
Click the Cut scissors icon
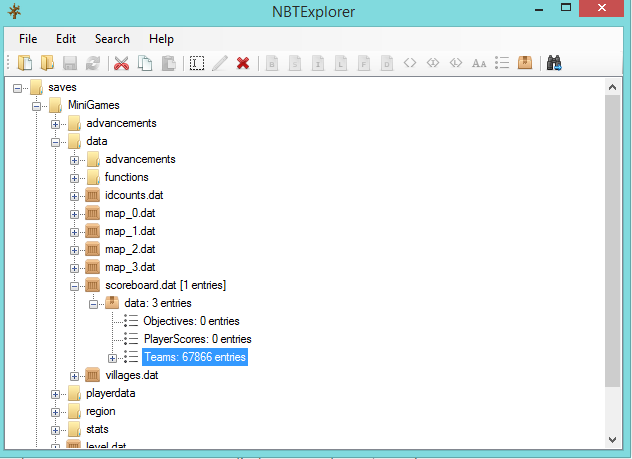click(x=122, y=63)
